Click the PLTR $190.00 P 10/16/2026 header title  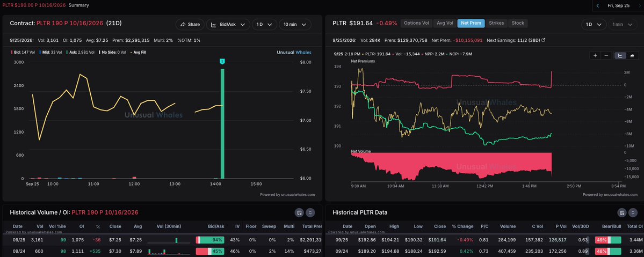pos(33,5)
